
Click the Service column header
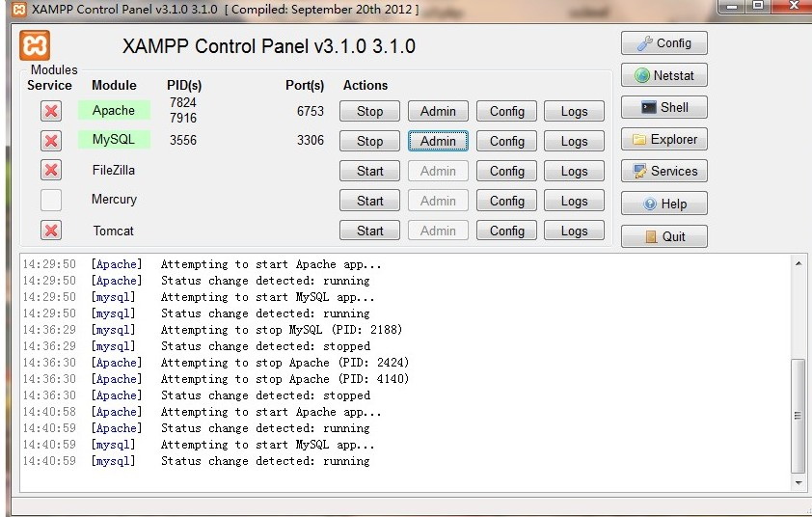click(x=50, y=85)
